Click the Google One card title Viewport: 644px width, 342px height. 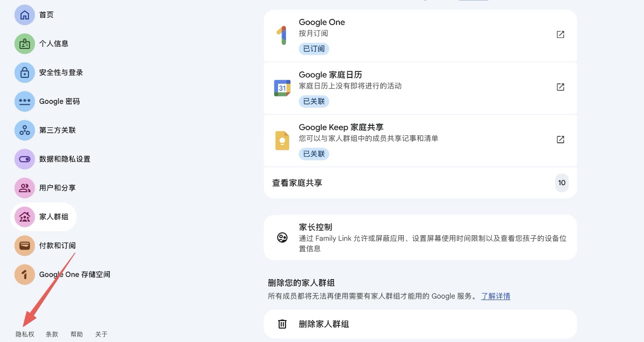(x=322, y=22)
